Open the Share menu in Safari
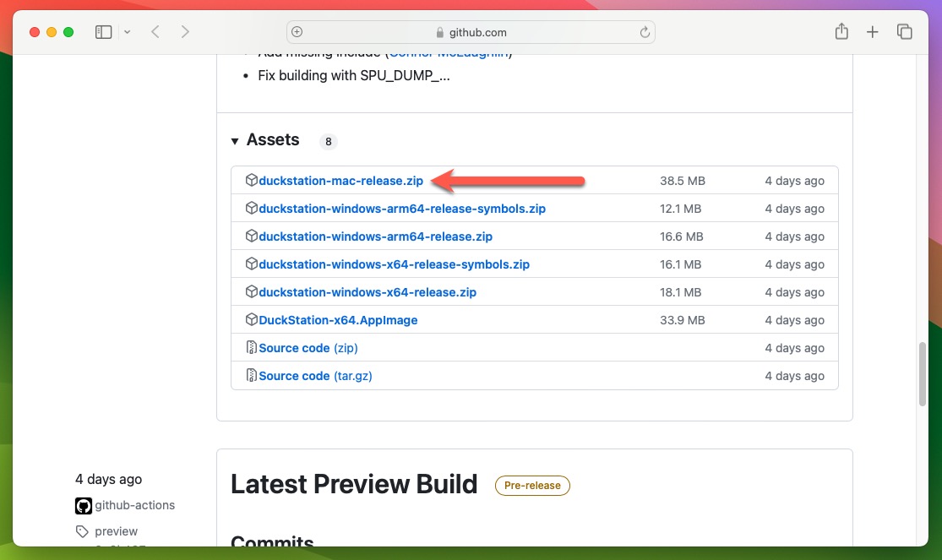942x560 pixels. click(841, 31)
